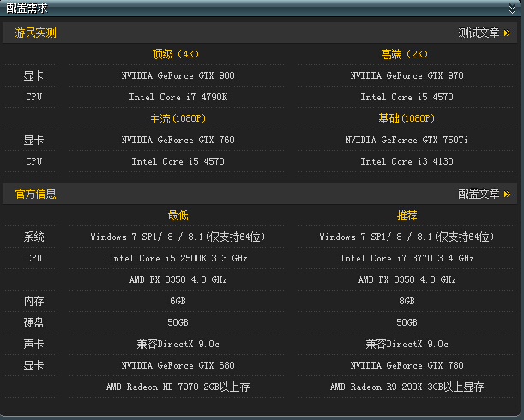Click the arrow icon beside 配置文章

pos(507,194)
